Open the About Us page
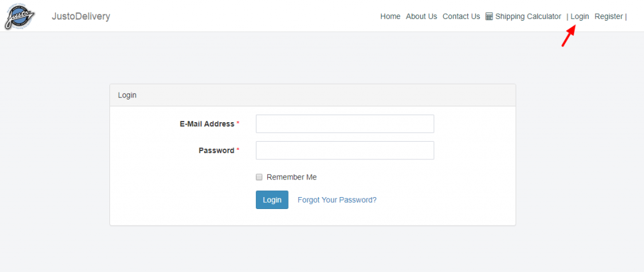644x272 pixels. pyautogui.click(x=421, y=16)
